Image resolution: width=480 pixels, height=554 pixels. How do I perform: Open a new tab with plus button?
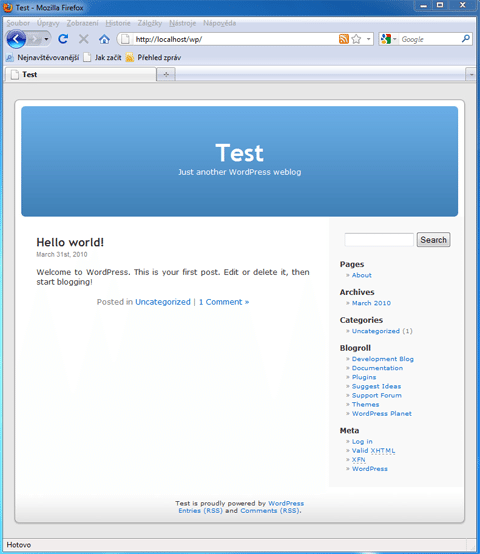(166, 75)
